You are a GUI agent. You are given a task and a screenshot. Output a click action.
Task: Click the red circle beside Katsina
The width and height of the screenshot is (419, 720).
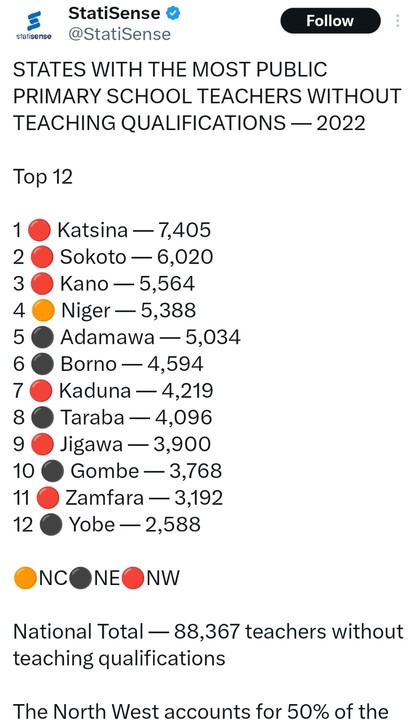pyautogui.click(x=39, y=230)
